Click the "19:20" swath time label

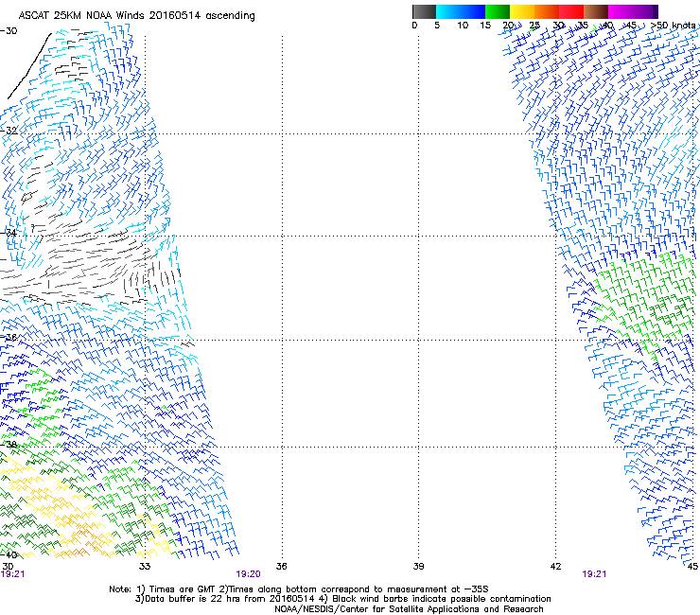[248, 574]
